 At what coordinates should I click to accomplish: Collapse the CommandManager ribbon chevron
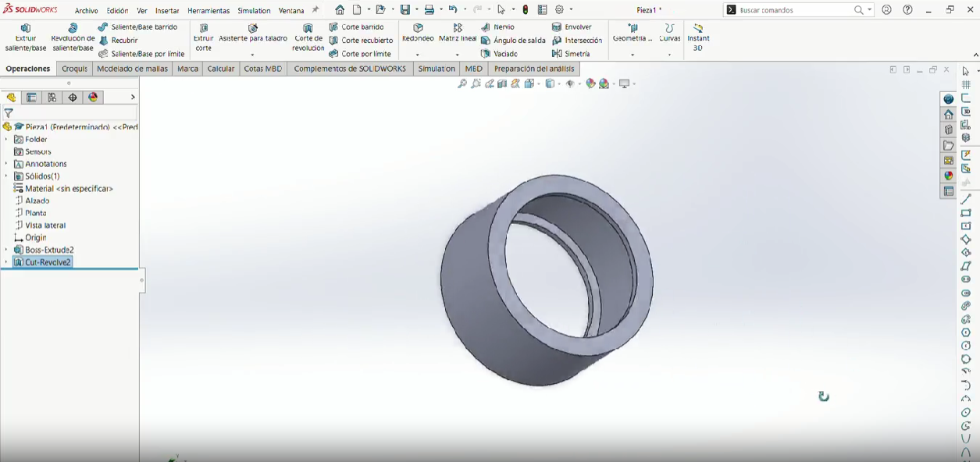click(x=975, y=55)
